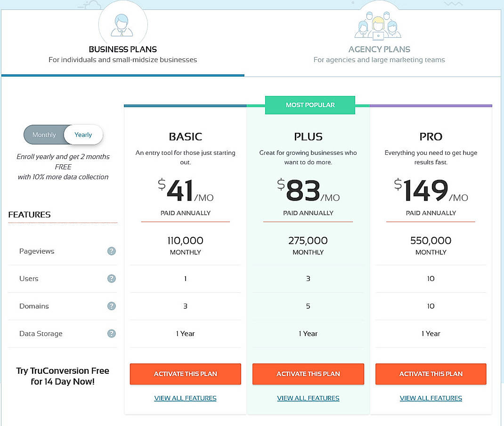
Task: Toggle the Monthly/Yearly pricing switch
Action: [x=63, y=135]
